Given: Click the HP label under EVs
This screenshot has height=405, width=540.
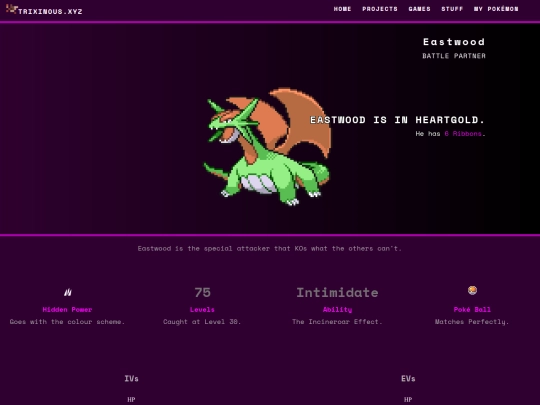Looking at the screenshot, I should coord(408,399).
